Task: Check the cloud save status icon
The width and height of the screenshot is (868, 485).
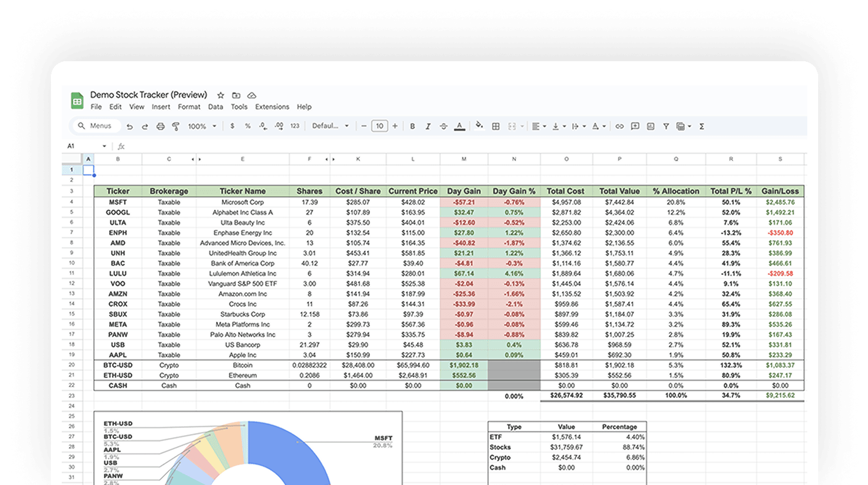Action: point(252,95)
